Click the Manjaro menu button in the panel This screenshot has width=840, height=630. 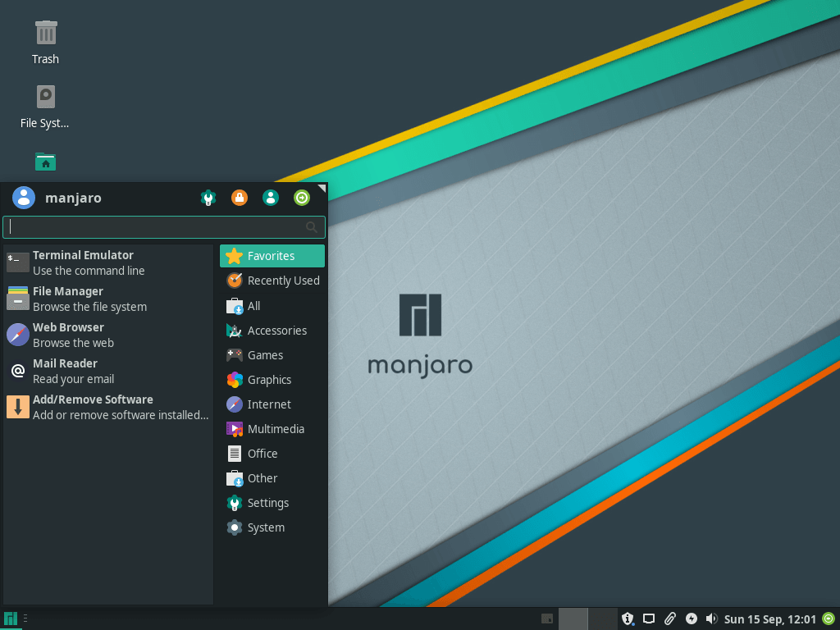[11, 619]
